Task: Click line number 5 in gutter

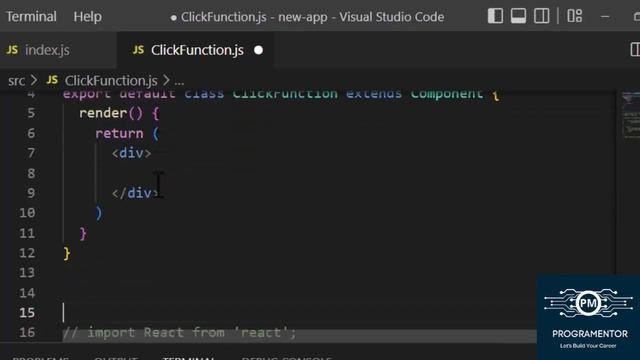Action: 31,113
